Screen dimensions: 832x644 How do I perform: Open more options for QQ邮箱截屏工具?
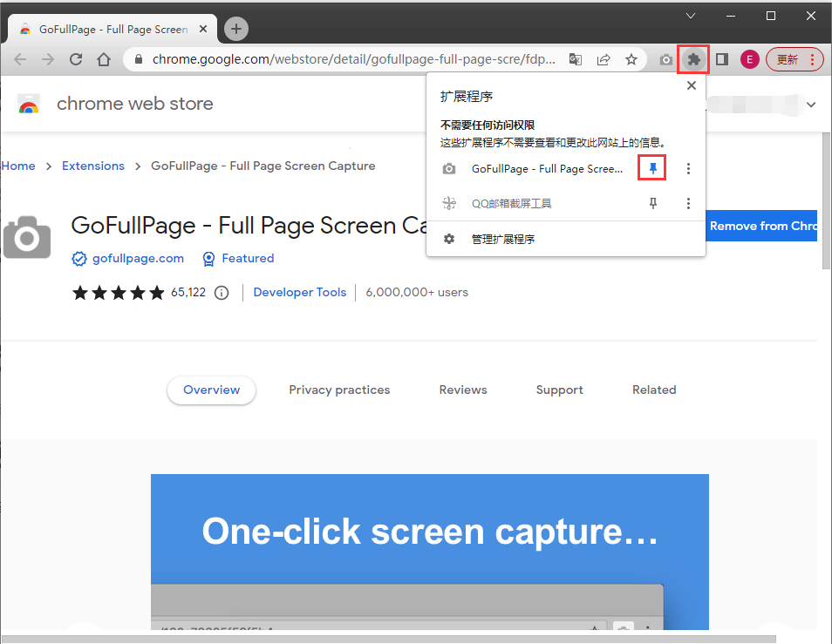coord(688,204)
